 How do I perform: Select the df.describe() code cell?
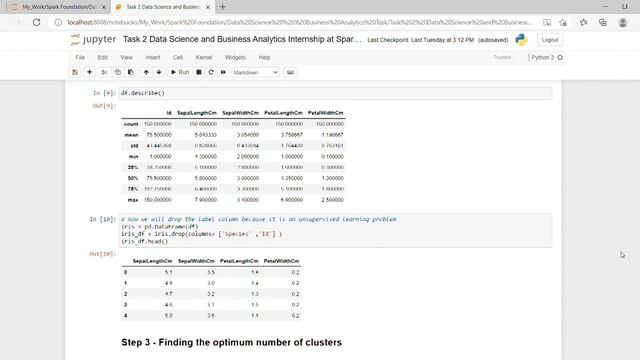[336, 93]
